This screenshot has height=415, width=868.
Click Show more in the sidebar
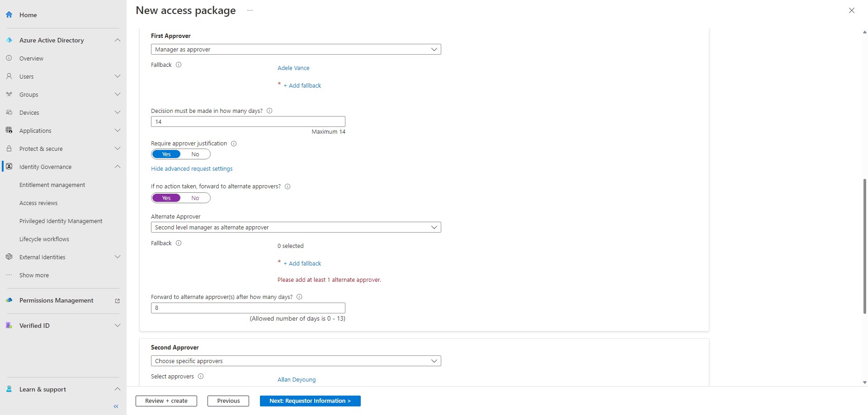pyautogui.click(x=34, y=275)
